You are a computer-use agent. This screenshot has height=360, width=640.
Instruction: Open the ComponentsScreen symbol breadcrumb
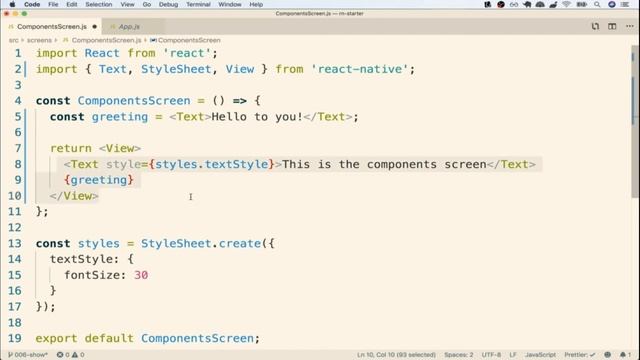coord(189,40)
